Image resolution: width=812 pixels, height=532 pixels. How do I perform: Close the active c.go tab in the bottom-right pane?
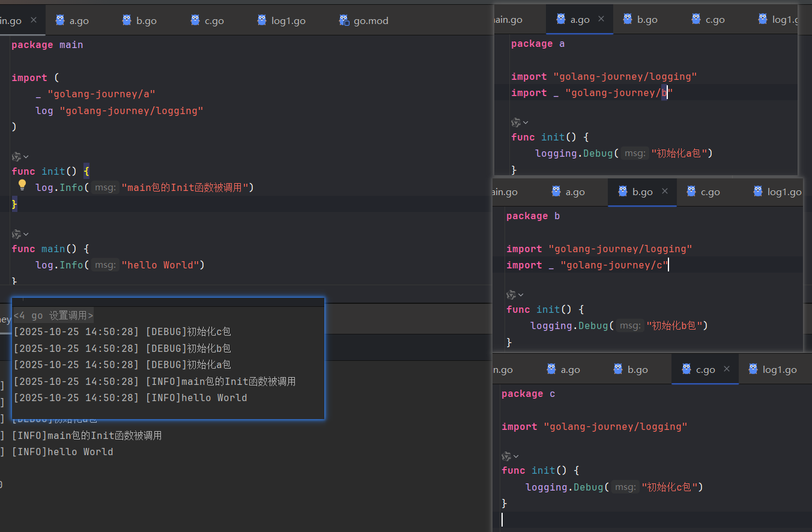tap(727, 369)
